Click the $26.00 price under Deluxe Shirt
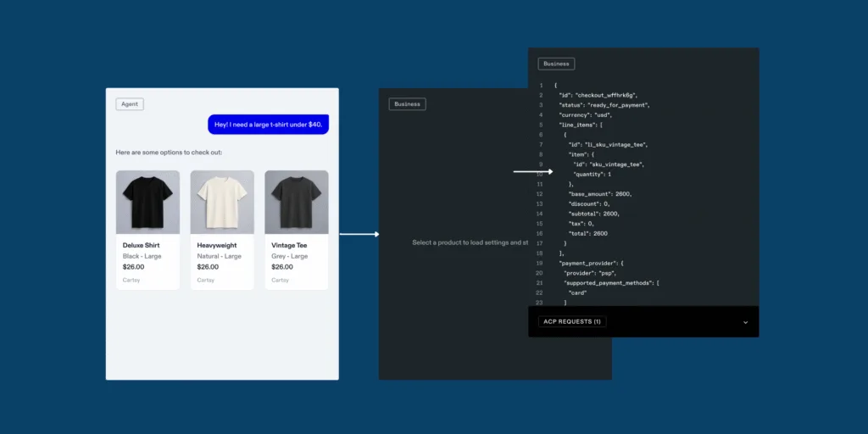This screenshot has width=868, height=434. (134, 266)
